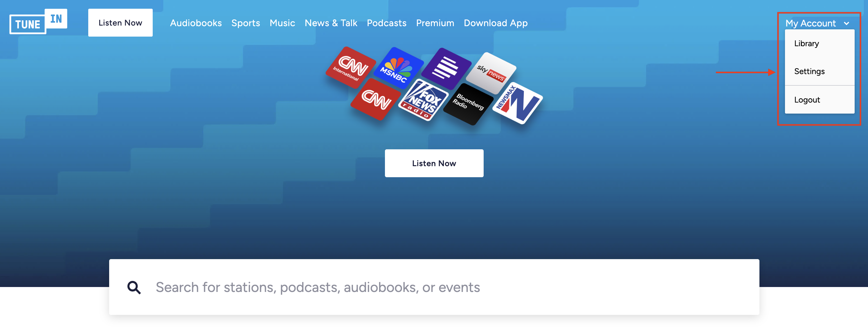Click the chevron beside My Account
This screenshot has width=868, height=330.
846,24
